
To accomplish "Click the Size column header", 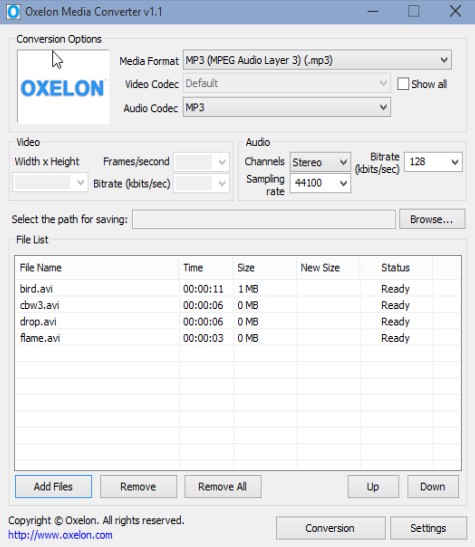I will pyautogui.click(x=265, y=268).
